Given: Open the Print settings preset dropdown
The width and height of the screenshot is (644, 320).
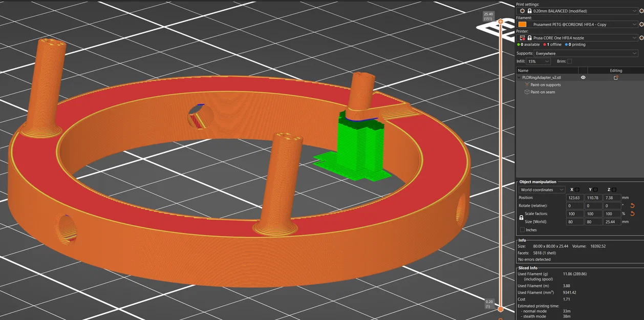Looking at the screenshot, I should point(577,11).
